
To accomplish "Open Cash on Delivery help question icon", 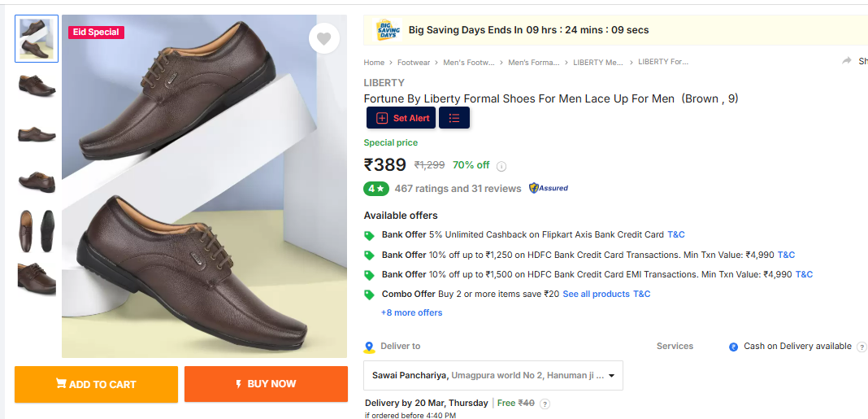I will pyautogui.click(x=861, y=347).
